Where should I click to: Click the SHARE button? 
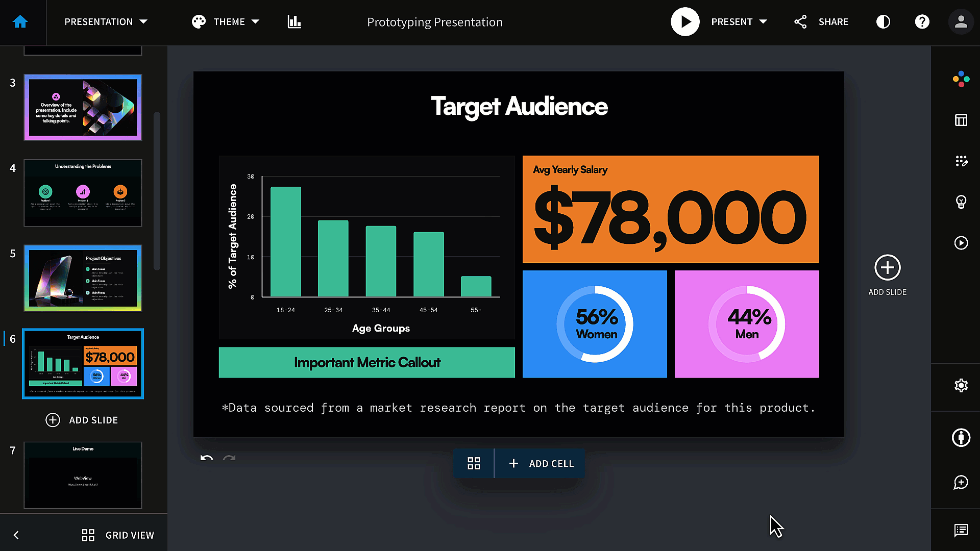coord(833,21)
